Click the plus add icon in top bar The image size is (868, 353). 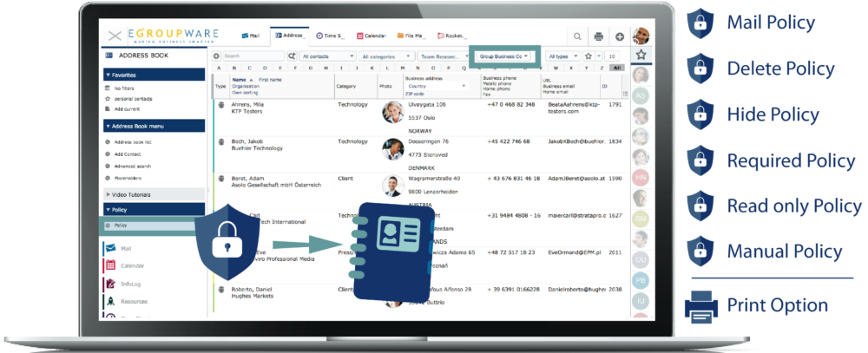[x=619, y=36]
